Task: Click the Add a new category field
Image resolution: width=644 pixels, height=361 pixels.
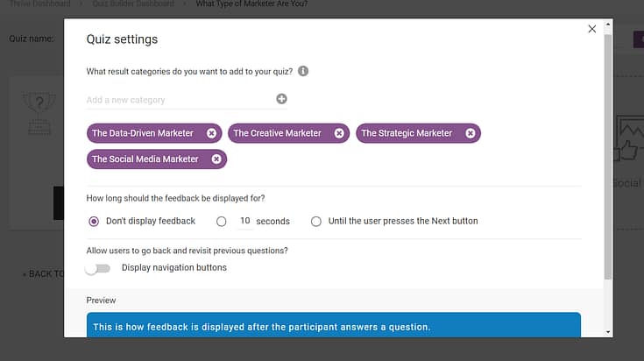Action: (179, 100)
